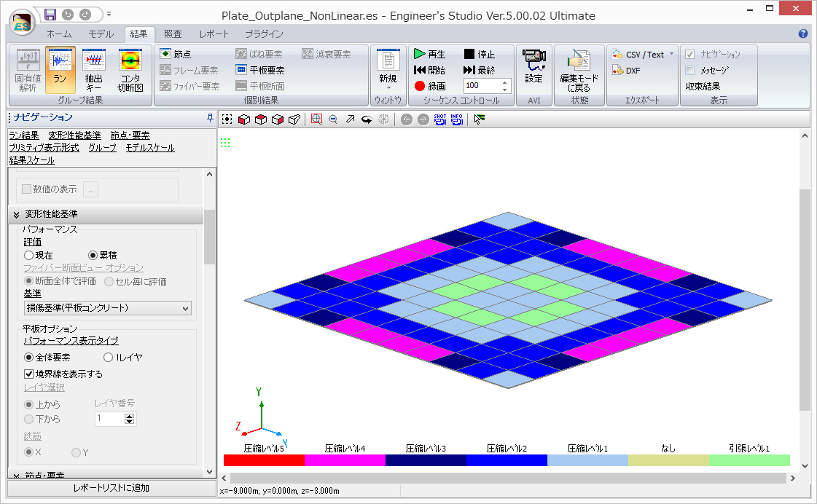Open the ラン (Run) group results

pos(60,71)
